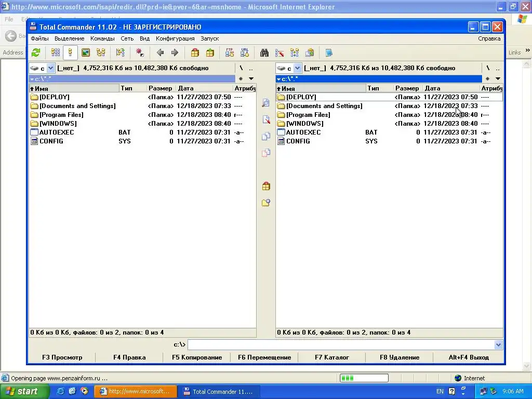The width and height of the screenshot is (532, 399).
Task: Click the middle bar Move files icon
Action: [x=266, y=153]
